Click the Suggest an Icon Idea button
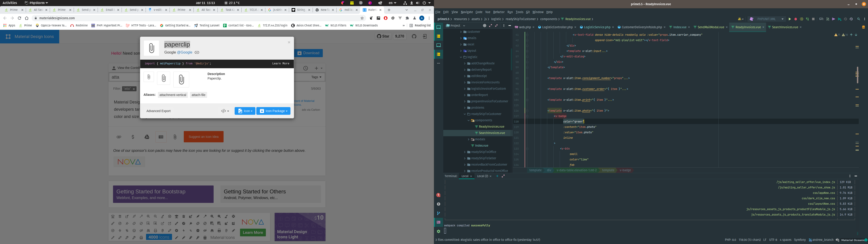The image size is (868, 244). point(203,137)
